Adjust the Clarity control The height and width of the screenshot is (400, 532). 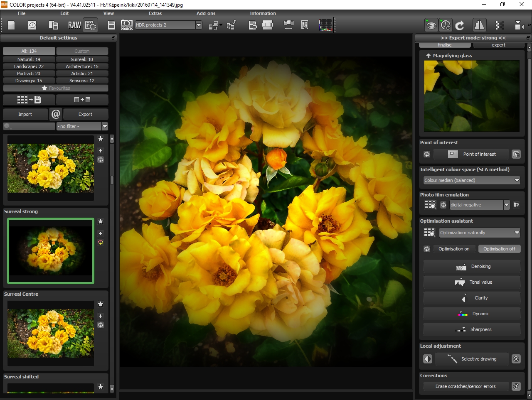[472, 298]
